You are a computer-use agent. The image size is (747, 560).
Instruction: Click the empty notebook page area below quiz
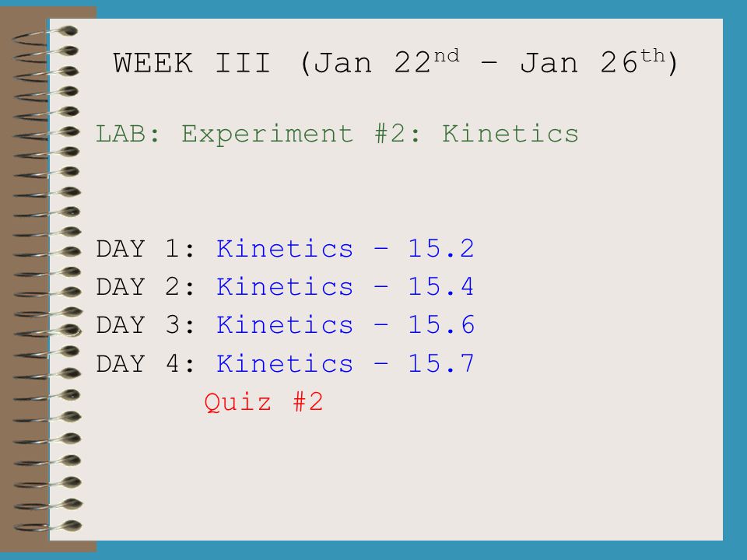[386, 476]
